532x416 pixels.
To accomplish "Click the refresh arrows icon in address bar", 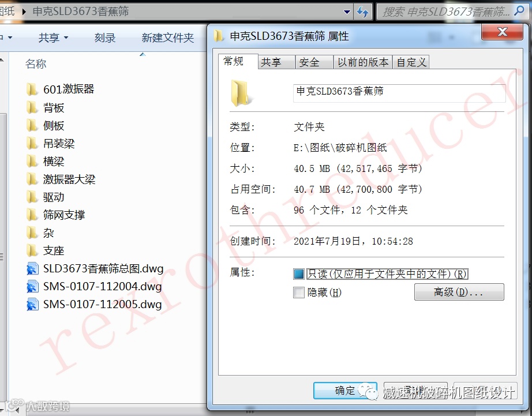I will pos(363,12).
